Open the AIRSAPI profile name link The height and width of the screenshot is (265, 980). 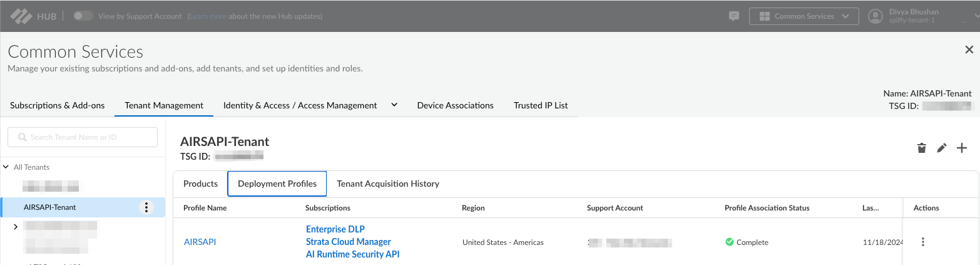click(200, 242)
